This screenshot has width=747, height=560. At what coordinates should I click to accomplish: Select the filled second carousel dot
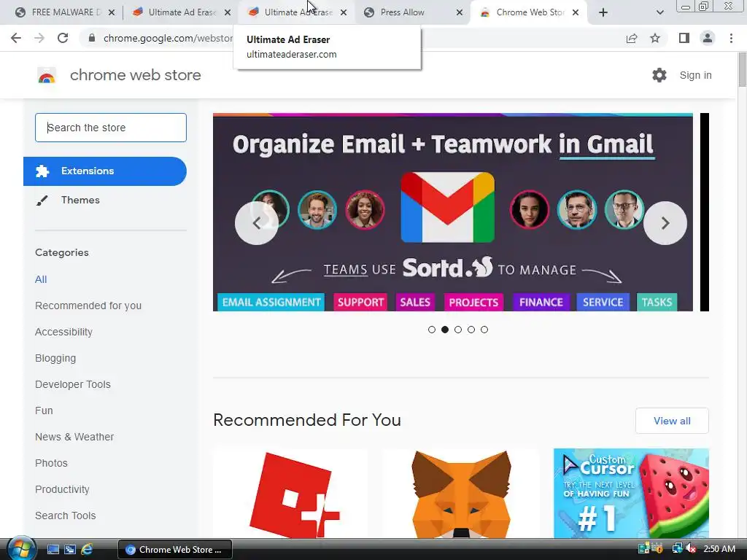click(x=445, y=330)
